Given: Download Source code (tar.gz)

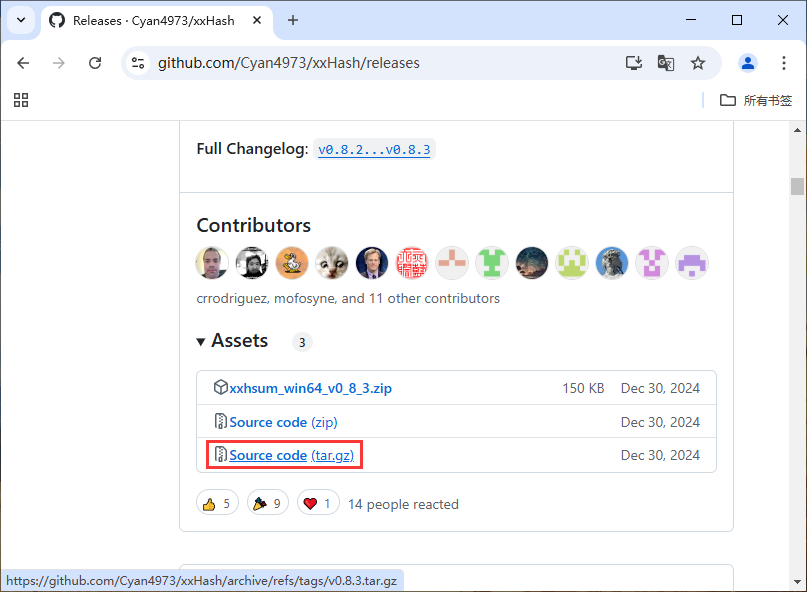Looking at the screenshot, I should [x=291, y=455].
